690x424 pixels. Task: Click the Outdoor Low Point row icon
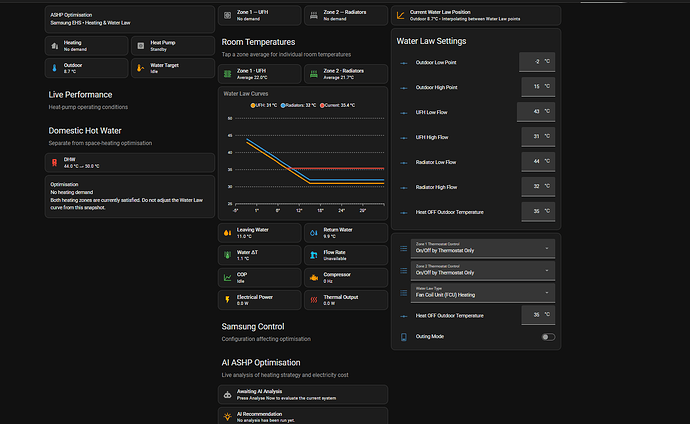point(404,63)
